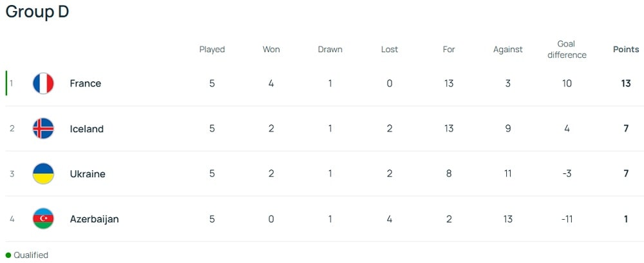Click the Ukraine flag icon
The height and width of the screenshot is (263, 644).
(x=43, y=174)
